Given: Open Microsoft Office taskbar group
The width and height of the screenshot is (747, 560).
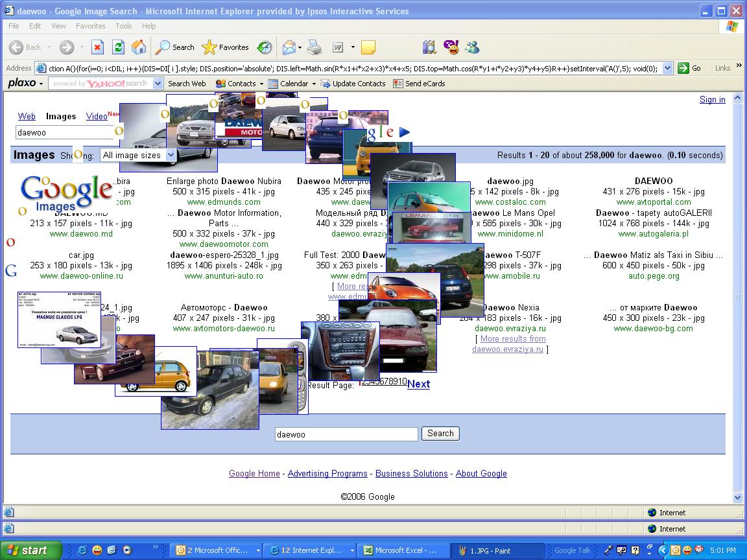Looking at the screenshot, I should [217, 550].
